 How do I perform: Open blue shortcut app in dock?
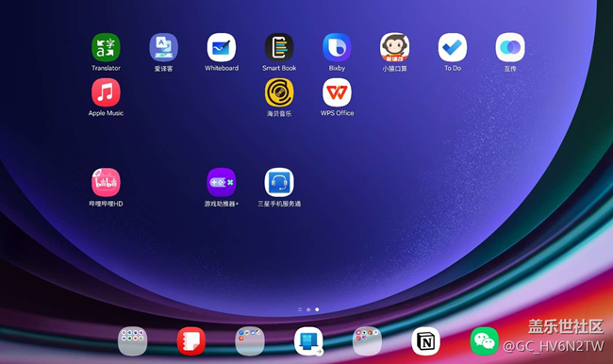pyautogui.click(x=308, y=341)
